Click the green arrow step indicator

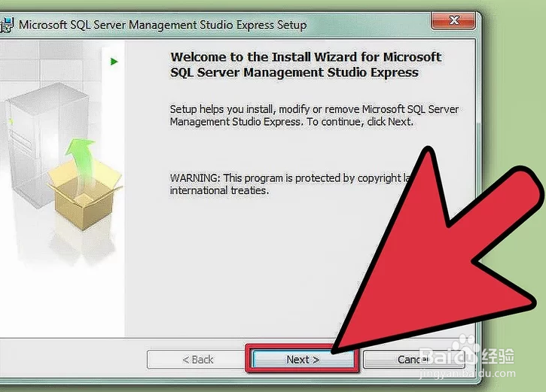pos(114,62)
